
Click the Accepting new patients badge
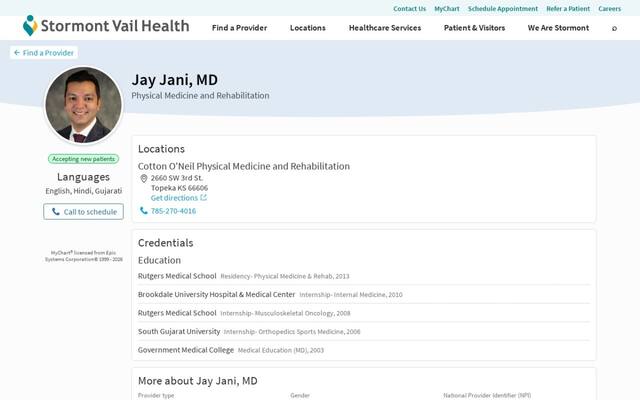tap(83, 159)
